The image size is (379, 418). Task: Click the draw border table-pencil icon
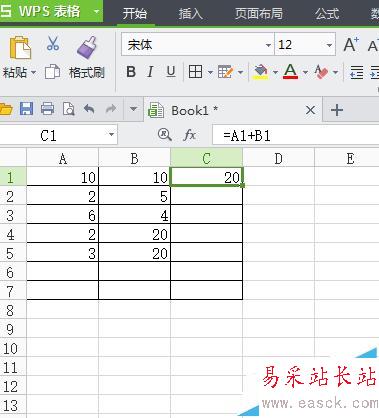tap(226, 71)
